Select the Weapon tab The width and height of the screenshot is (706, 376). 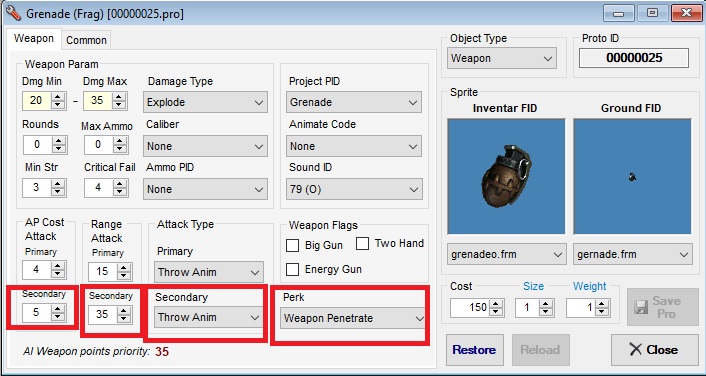pyautogui.click(x=34, y=39)
